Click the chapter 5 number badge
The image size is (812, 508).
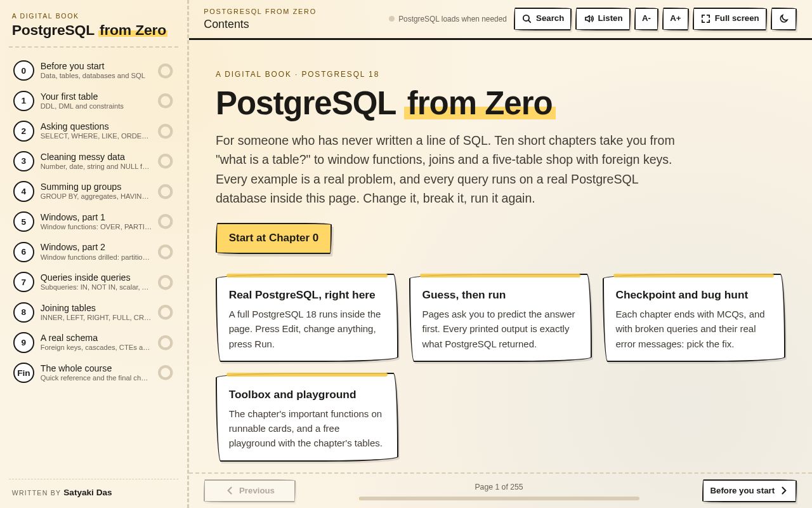click(23, 222)
